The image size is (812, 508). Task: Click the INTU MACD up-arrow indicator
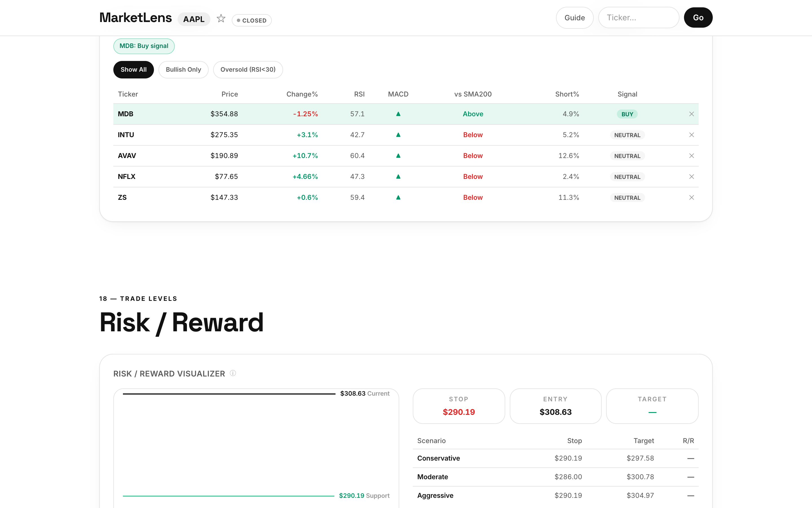[x=398, y=135]
